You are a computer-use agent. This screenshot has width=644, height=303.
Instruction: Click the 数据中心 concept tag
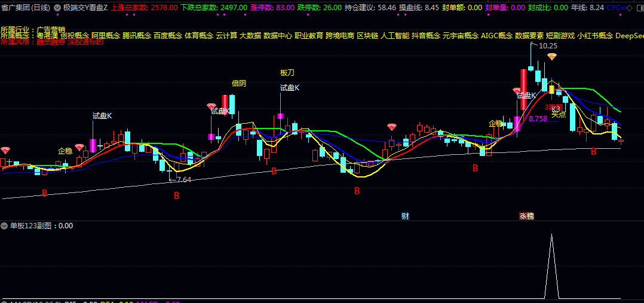(x=278, y=36)
